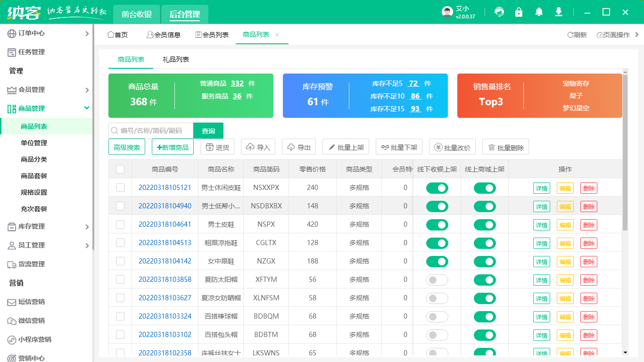644x362 pixels.
Task: Check the row 20220318104641 checkbox
Action: click(120, 224)
